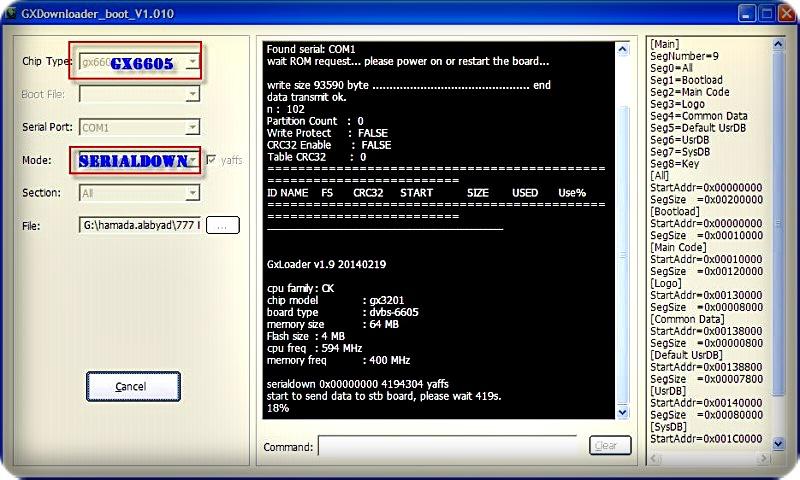This screenshot has height=480, width=800.
Task: Select the 'Seg7=SysDB' line
Action: [680, 152]
